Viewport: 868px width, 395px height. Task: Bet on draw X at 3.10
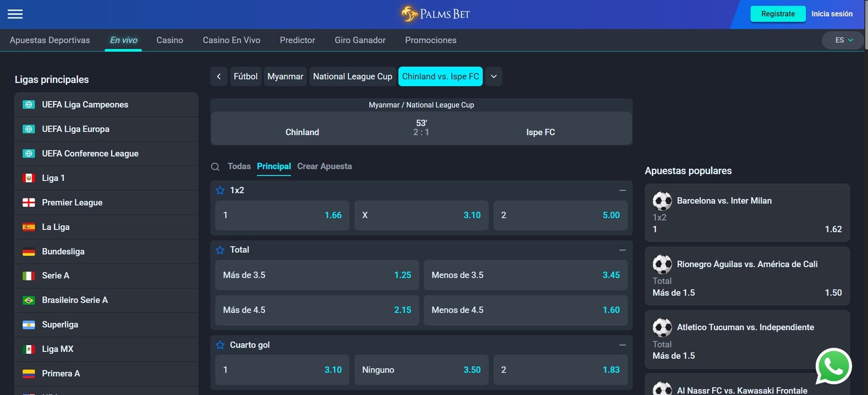click(421, 216)
